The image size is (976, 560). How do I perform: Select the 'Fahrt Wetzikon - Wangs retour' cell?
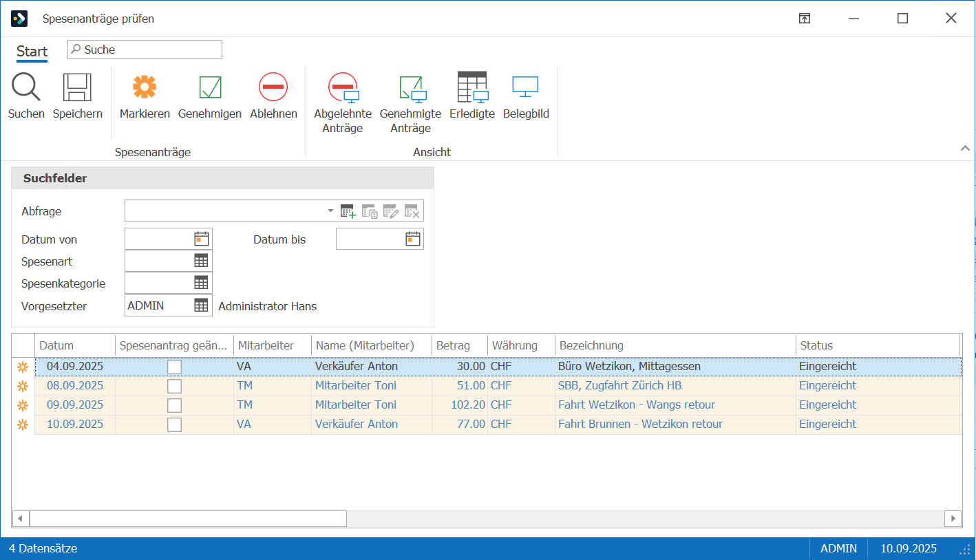[675, 405]
